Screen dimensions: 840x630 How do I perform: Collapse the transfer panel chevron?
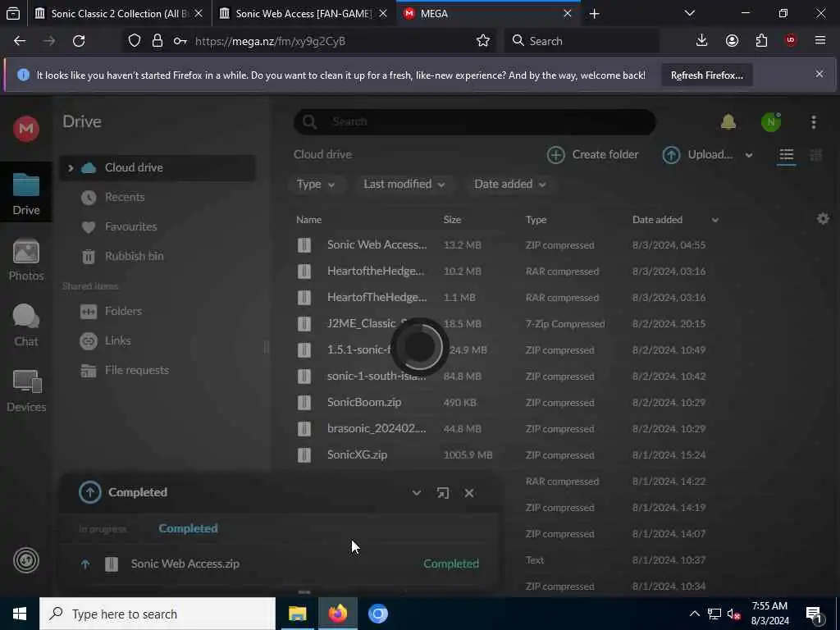coord(416,493)
